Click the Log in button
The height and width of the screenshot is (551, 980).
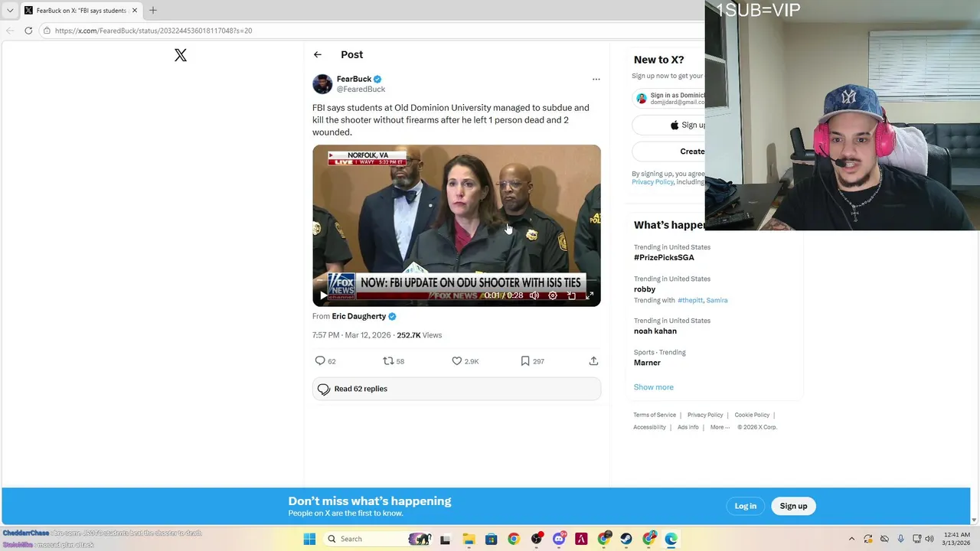click(x=746, y=506)
